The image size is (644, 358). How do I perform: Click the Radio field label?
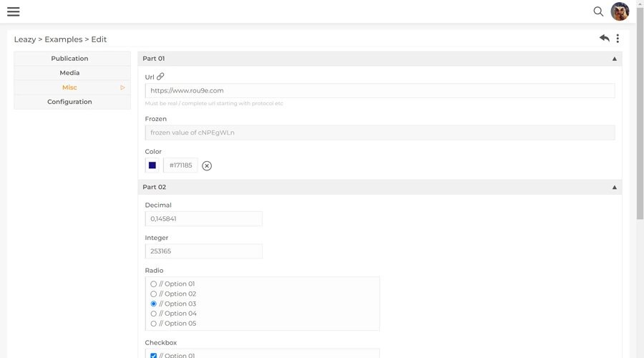tap(154, 271)
